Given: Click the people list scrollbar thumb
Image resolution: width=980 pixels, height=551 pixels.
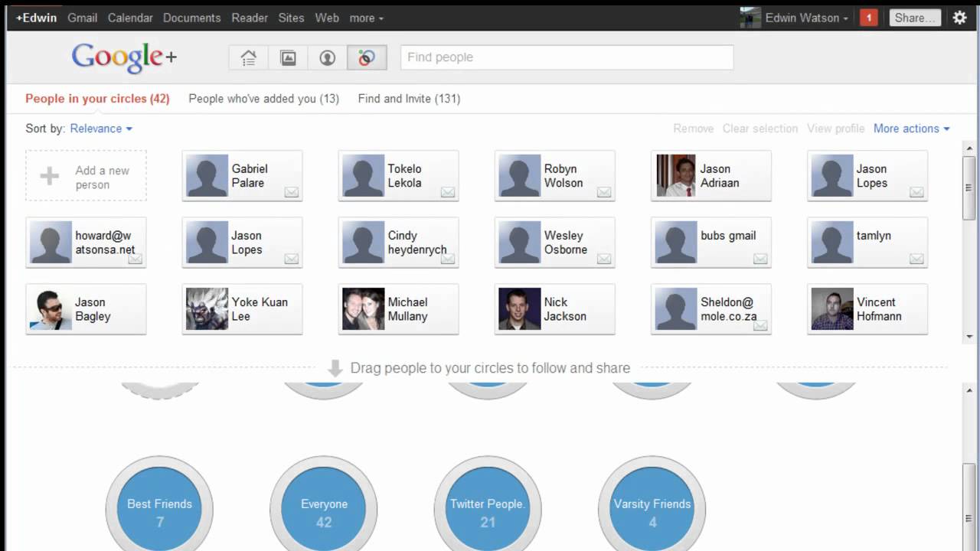Looking at the screenshot, I should (x=969, y=187).
